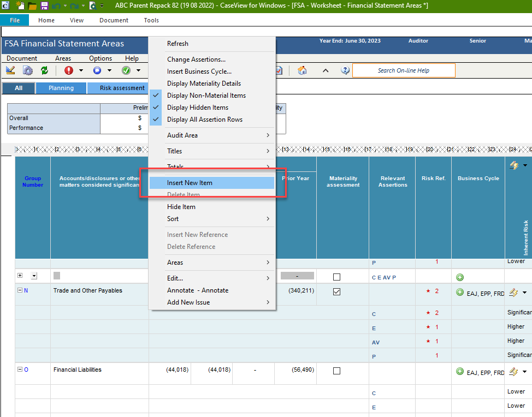This screenshot has height=417, width=532.
Task: Switch to the Planning tab
Action: pyautogui.click(x=61, y=88)
